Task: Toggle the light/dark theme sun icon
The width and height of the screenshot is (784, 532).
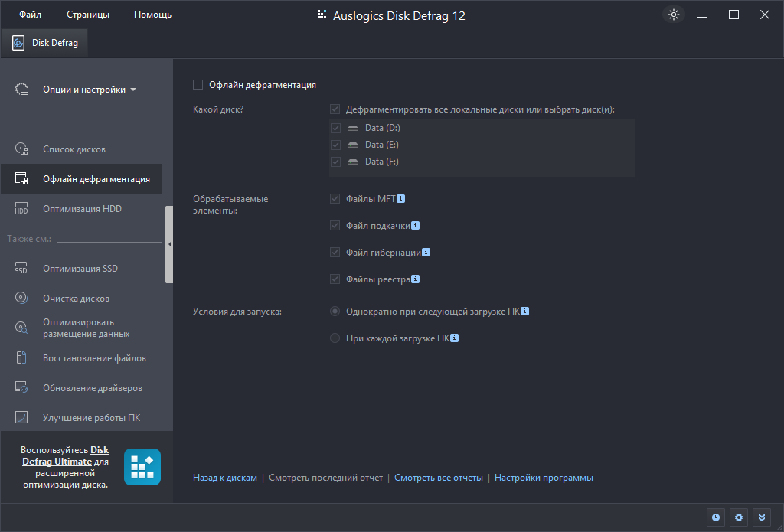Action: (674, 15)
